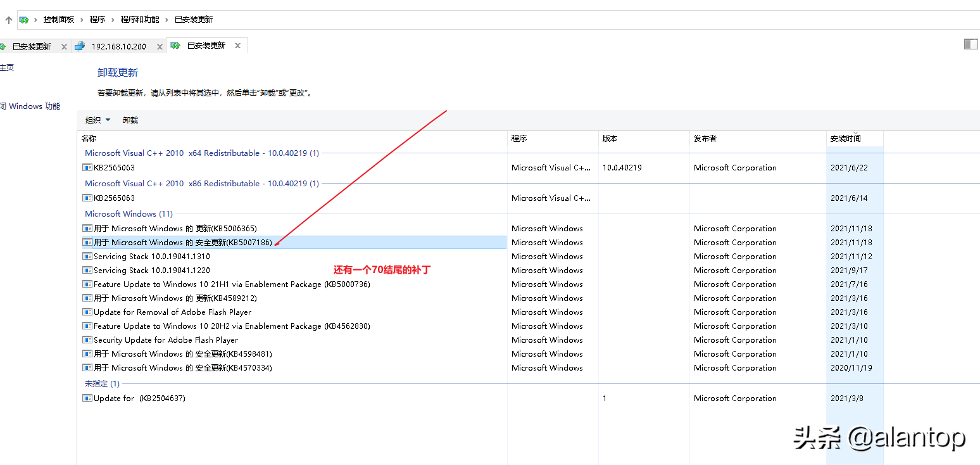Close the 192.168.10.200 tab
The height and width of the screenshot is (465, 980).
point(160,47)
